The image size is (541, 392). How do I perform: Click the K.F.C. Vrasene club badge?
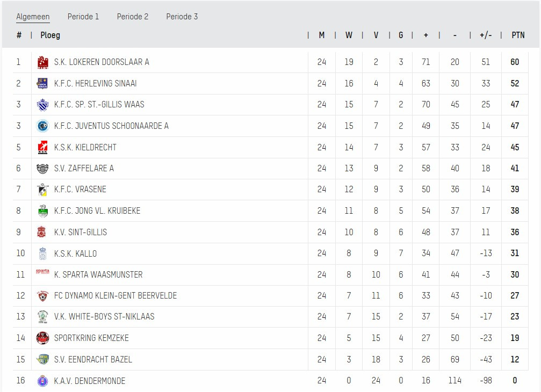43,189
